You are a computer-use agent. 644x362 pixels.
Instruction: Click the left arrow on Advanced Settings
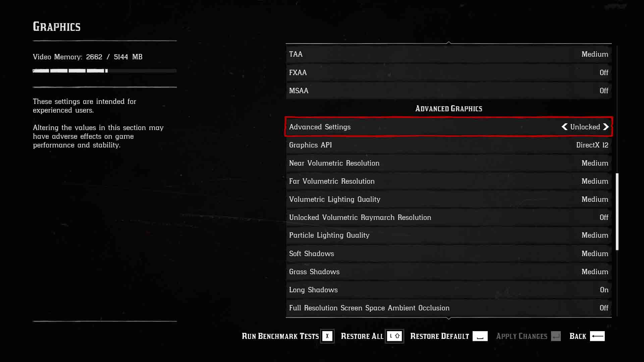tap(564, 127)
